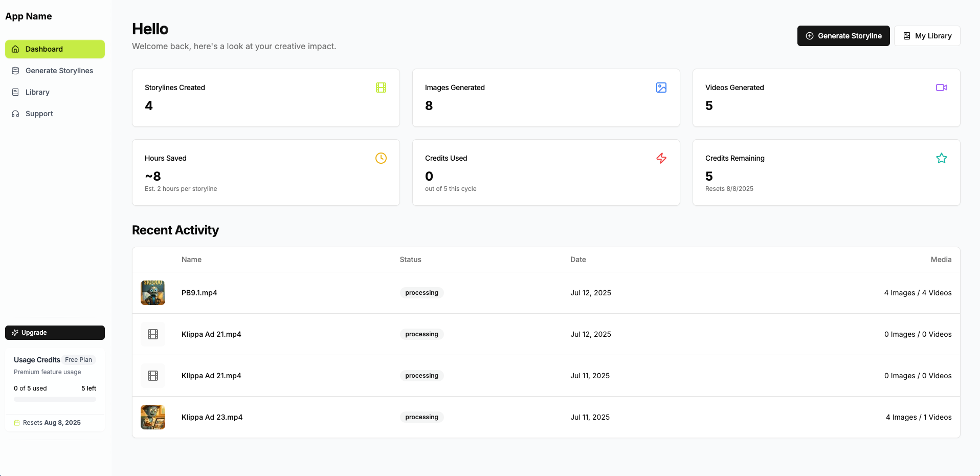Click the clock icon in Hours Saved card

click(x=381, y=158)
